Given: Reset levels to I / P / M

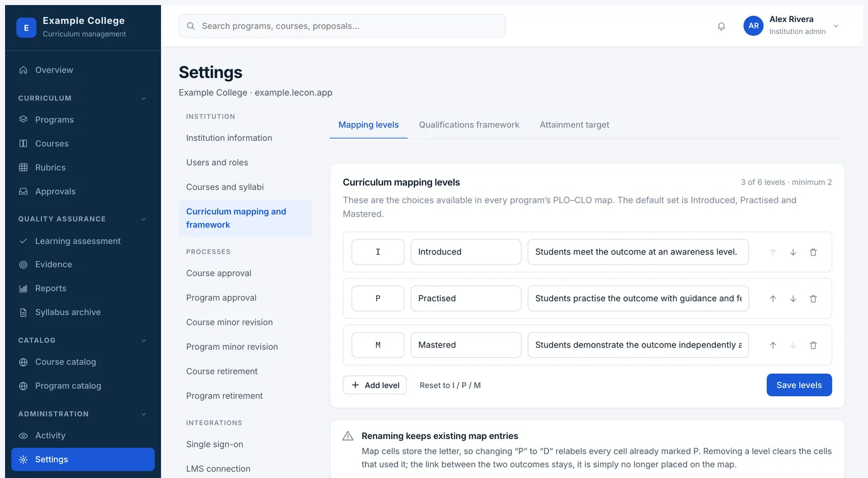Looking at the screenshot, I should (450, 385).
